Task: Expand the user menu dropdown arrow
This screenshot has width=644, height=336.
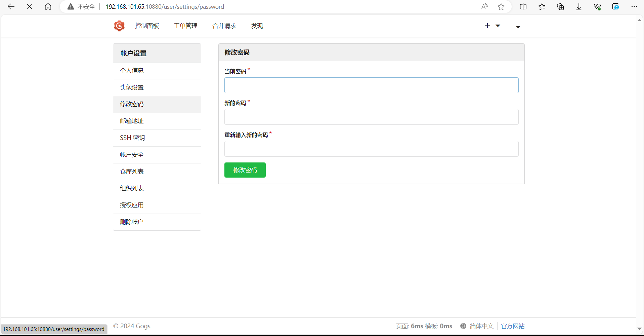Action: (x=518, y=27)
